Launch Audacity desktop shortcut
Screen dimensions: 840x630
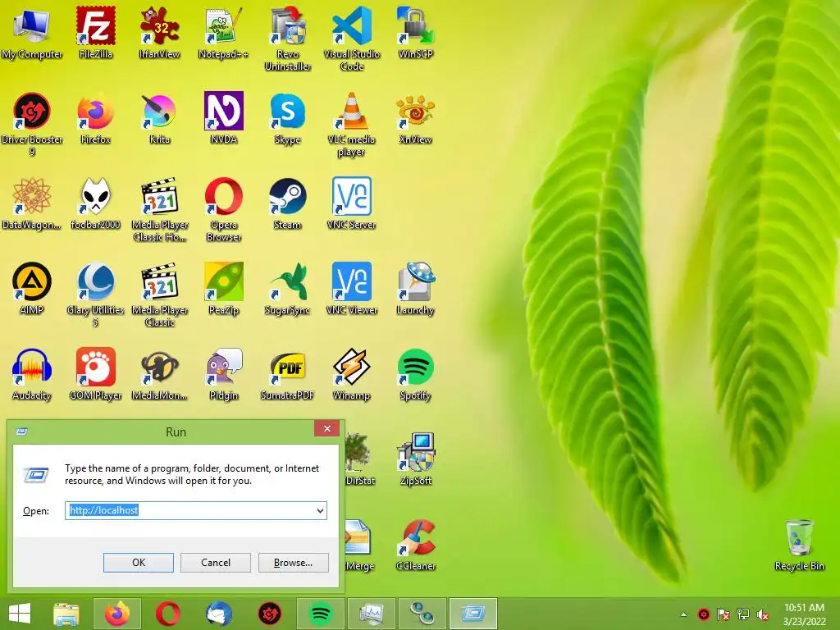pos(32,374)
